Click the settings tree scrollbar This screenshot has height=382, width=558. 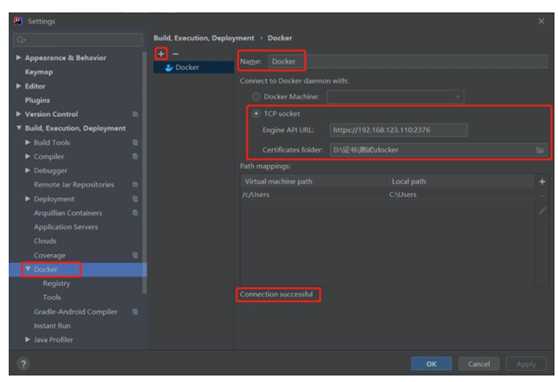(144, 173)
